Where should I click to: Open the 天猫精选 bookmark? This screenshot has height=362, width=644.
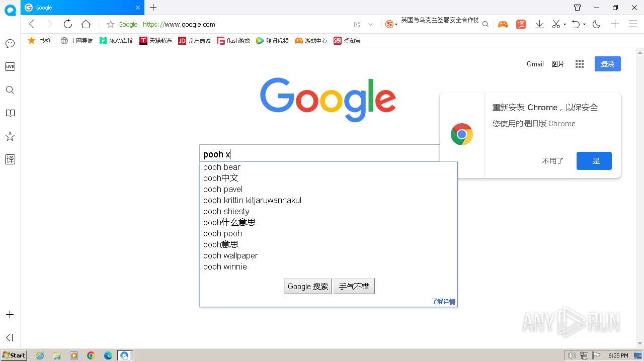pyautogui.click(x=156, y=41)
